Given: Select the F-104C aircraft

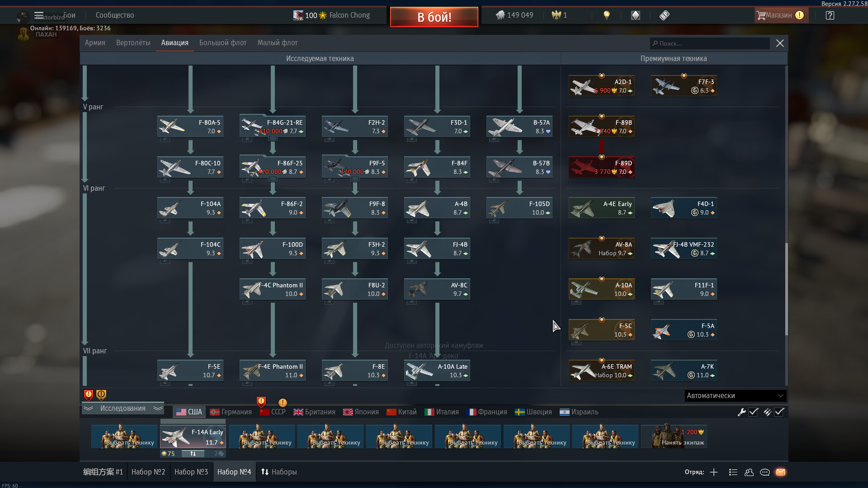Looking at the screenshot, I should coord(190,249).
